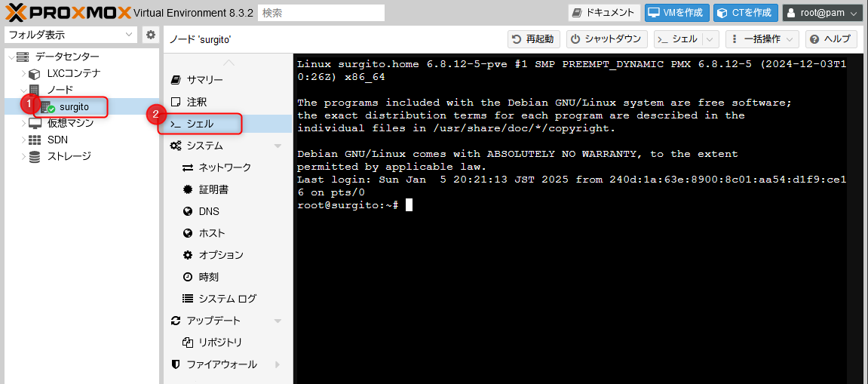
Task: Open システム ログ list entry
Action: point(227,299)
